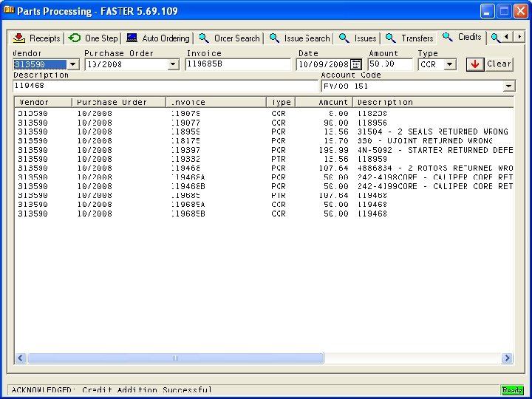Viewport: 532px width, 399px height.
Task: Click the red down-arrow add button
Action: (475, 64)
